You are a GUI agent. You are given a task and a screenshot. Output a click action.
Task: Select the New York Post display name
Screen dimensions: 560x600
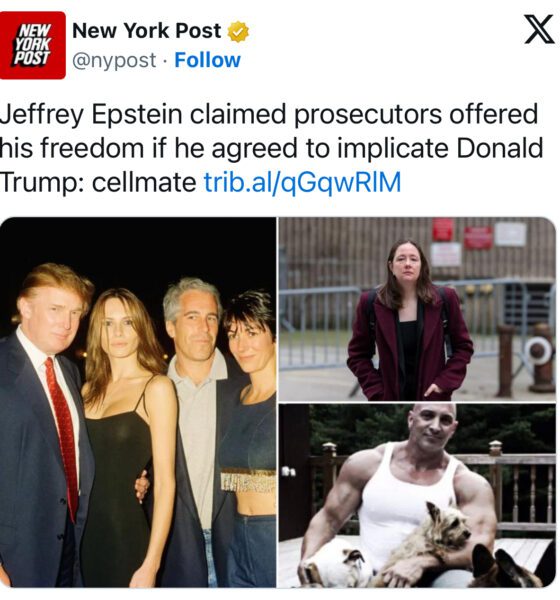coord(147,31)
